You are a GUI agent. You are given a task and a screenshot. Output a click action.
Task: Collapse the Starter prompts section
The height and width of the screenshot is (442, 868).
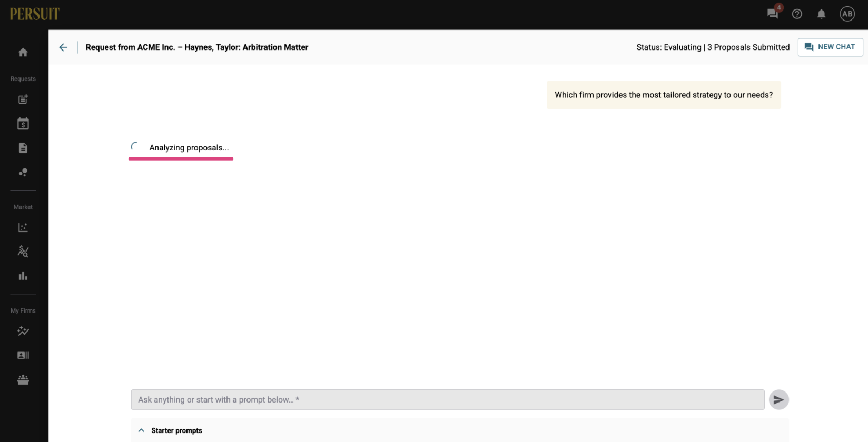[141, 430]
